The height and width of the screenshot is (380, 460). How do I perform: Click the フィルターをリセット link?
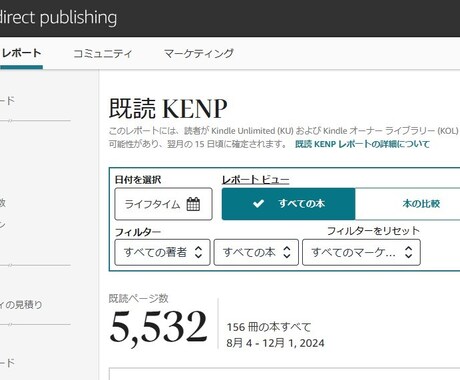coord(373,231)
